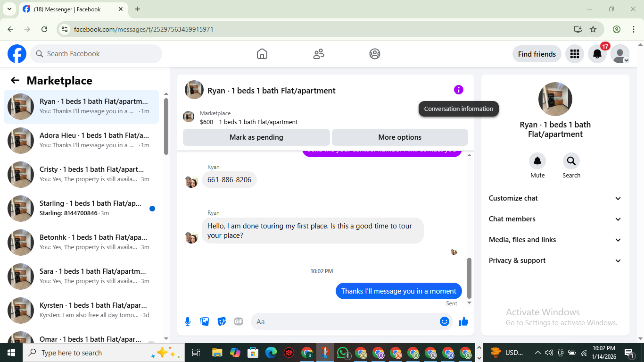Open the account profile picture menu
The height and width of the screenshot is (362, 644).
[620, 54]
